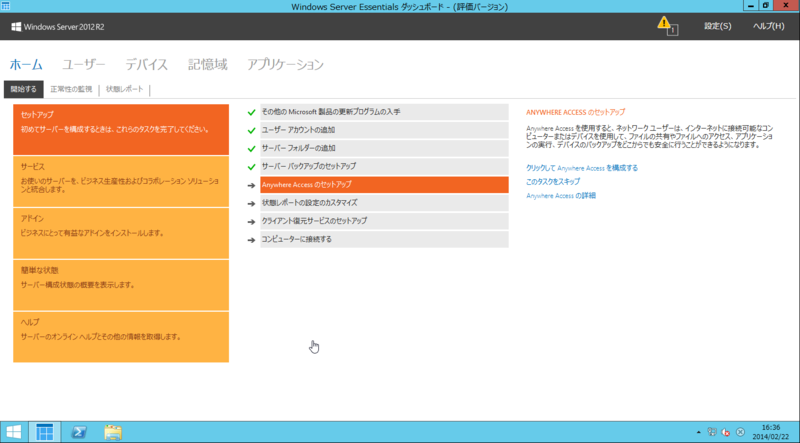Select the 開始する sub-tab
Viewport: 800px width, 443px height.
click(x=23, y=89)
